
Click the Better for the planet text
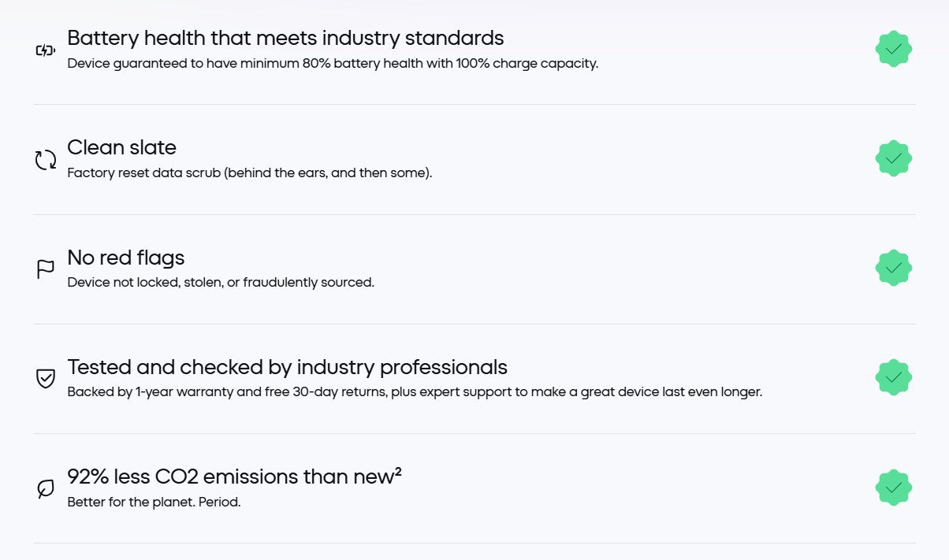(x=154, y=502)
